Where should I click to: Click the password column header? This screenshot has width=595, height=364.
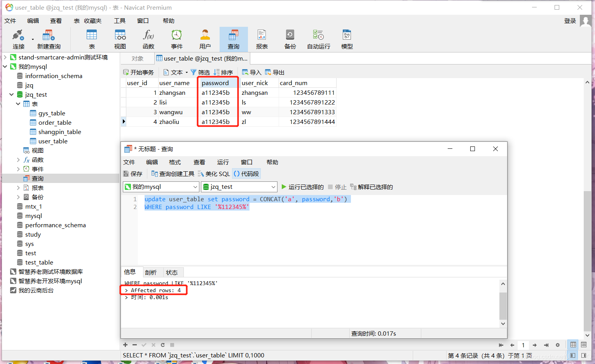click(x=218, y=83)
